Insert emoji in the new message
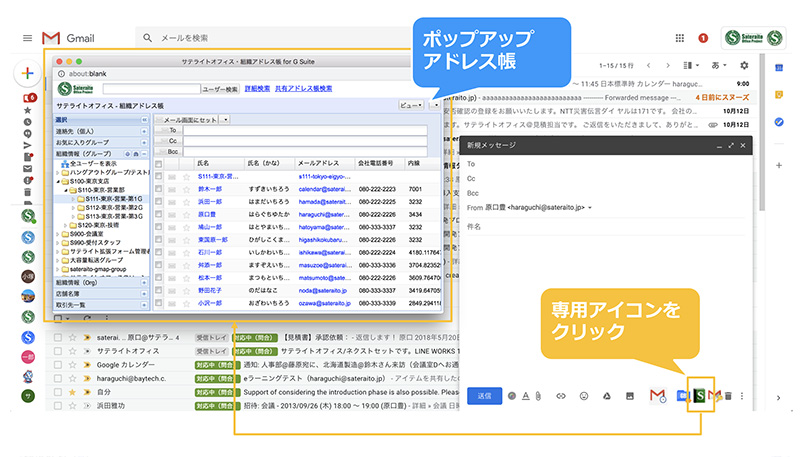Viewport: 800px width, 457px height. [584, 396]
